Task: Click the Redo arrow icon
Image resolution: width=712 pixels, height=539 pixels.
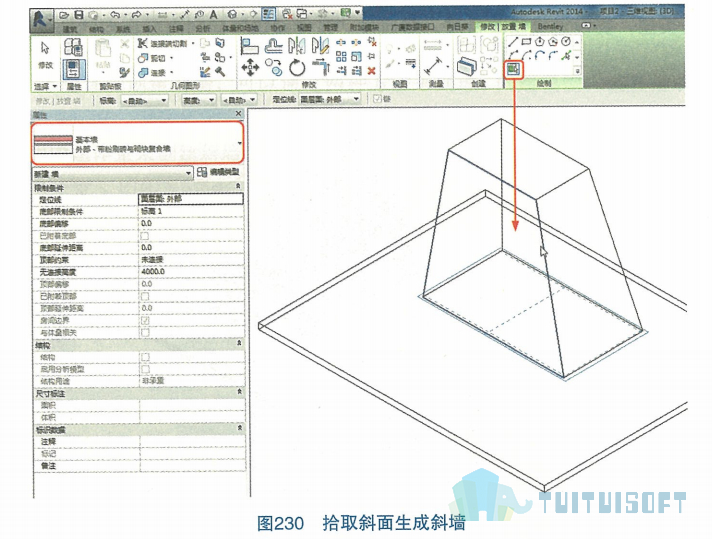Action: (136, 15)
